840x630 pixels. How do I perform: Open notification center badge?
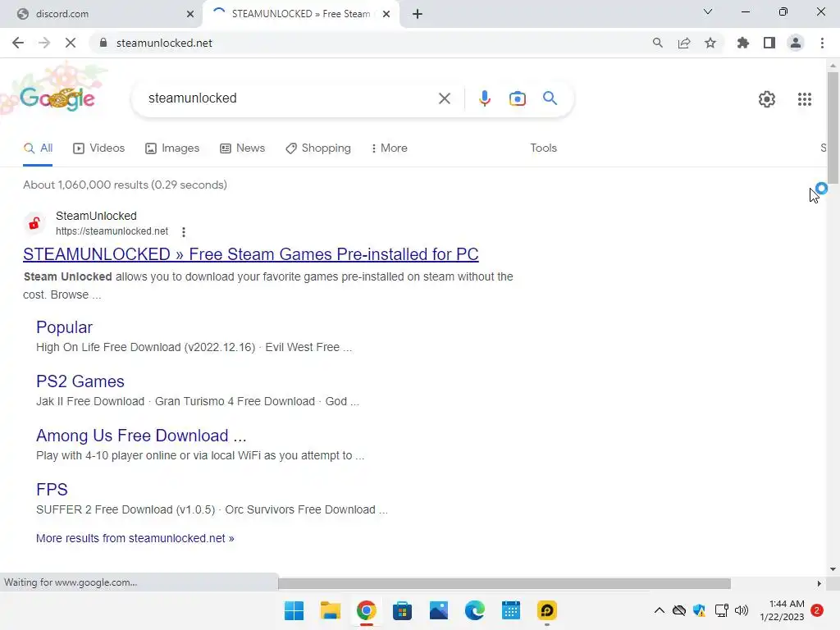click(x=816, y=610)
